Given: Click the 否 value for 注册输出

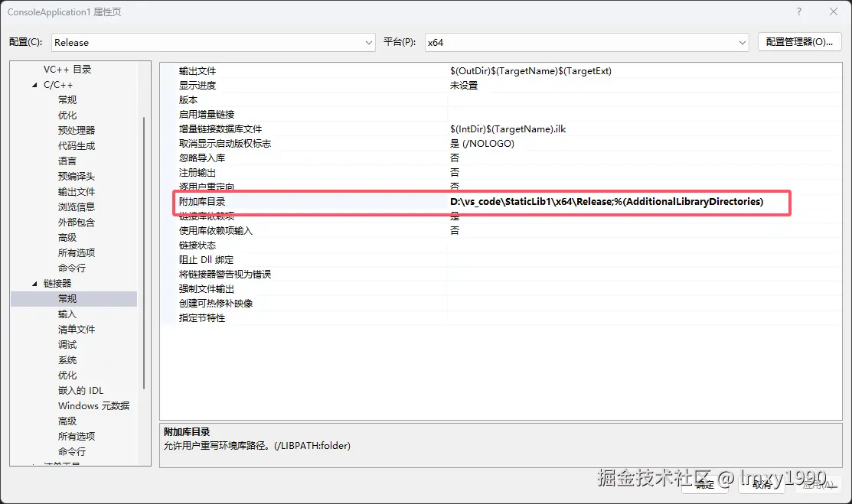Looking at the screenshot, I should (455, 173).
